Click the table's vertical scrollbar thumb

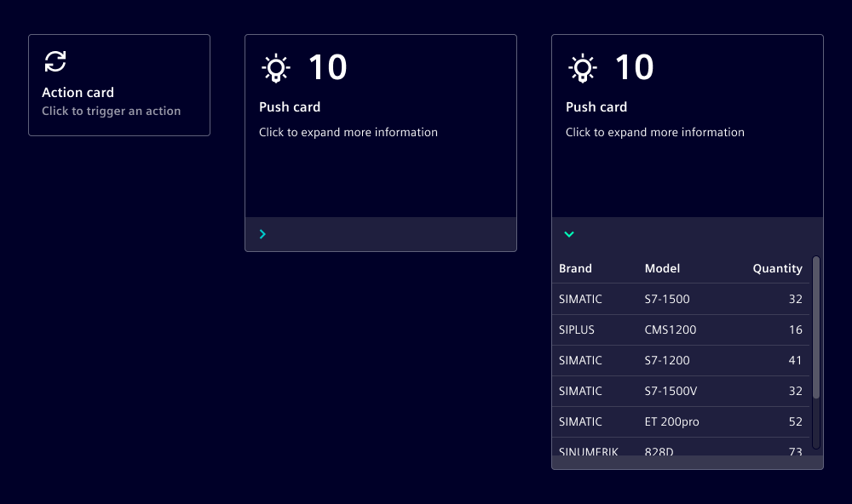coord(816,328)
